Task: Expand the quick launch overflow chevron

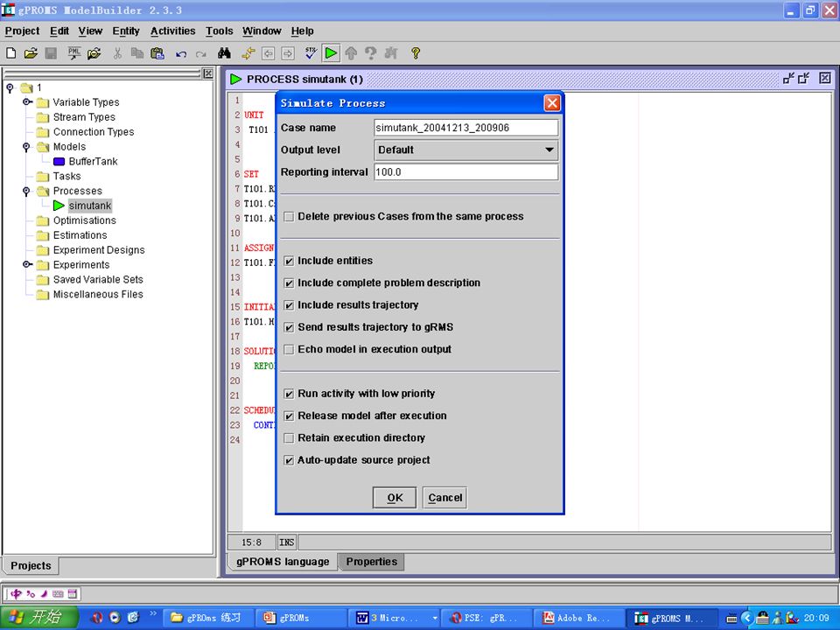Action: 152,614
